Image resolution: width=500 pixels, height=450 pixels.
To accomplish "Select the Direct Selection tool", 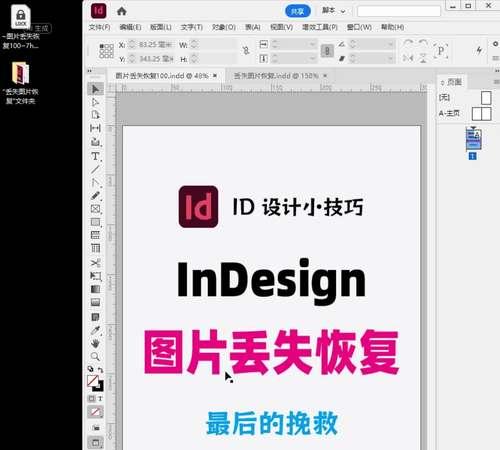I will 95,102.
